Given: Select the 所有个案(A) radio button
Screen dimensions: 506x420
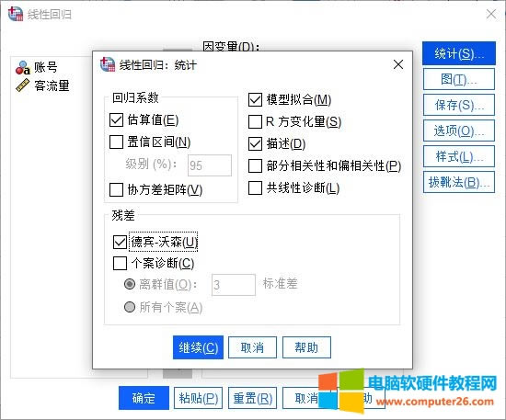Looking at the screenshot, I should (x=130, y=307).
